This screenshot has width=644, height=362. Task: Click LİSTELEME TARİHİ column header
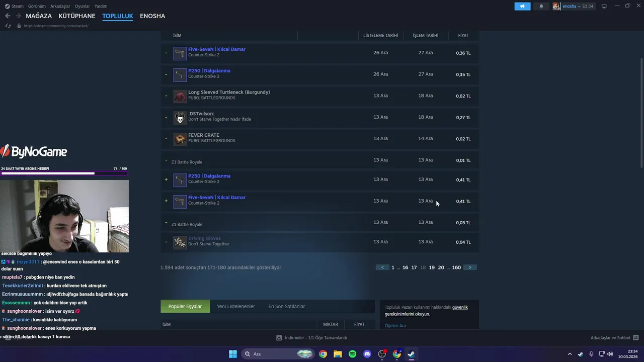pyautogui.click(x=380, y=35)
